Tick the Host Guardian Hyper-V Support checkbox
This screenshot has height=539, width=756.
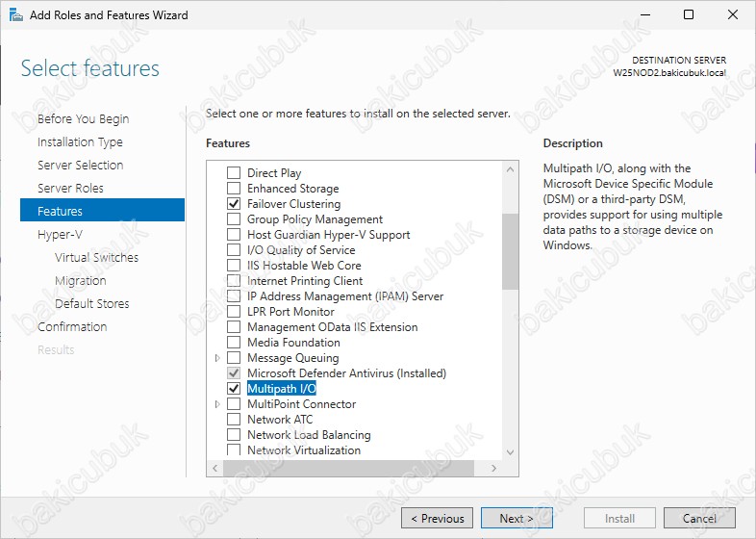point(234,235)
